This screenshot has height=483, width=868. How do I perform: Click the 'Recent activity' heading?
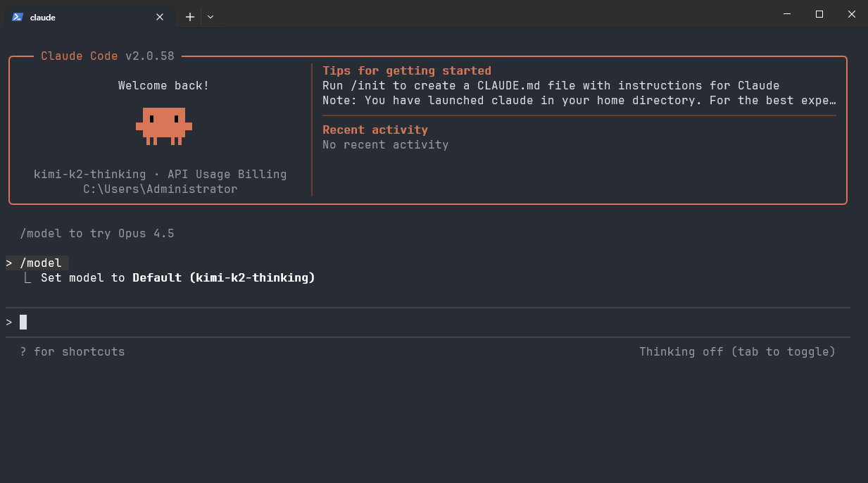[375, 130]
